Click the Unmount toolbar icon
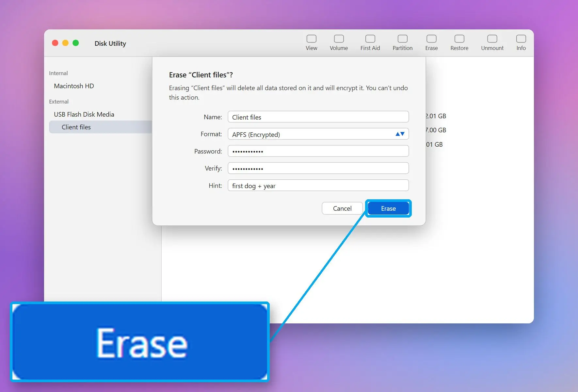The image size is (578, 392). click(492, 43)
